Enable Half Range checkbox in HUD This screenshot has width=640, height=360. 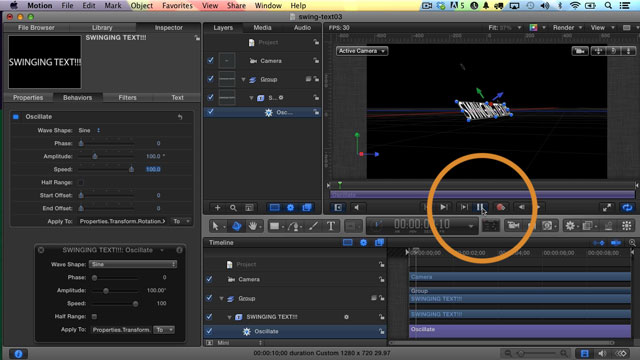(94, 316)
